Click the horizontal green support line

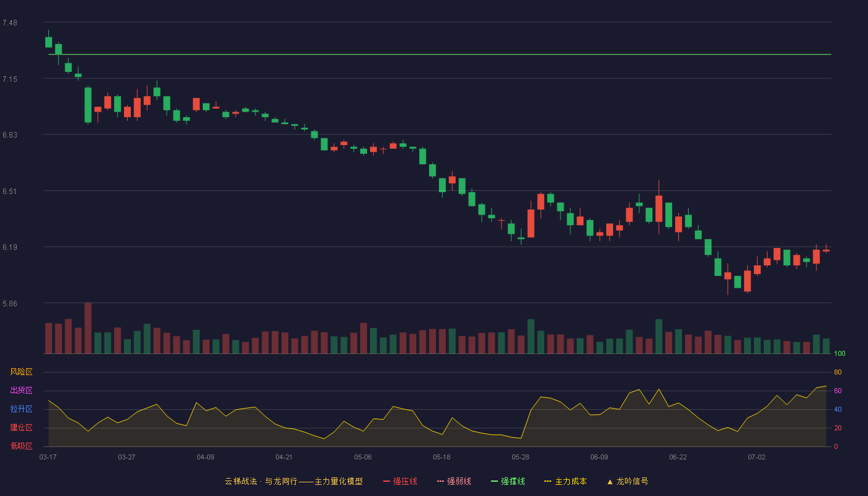pos(440,55)
